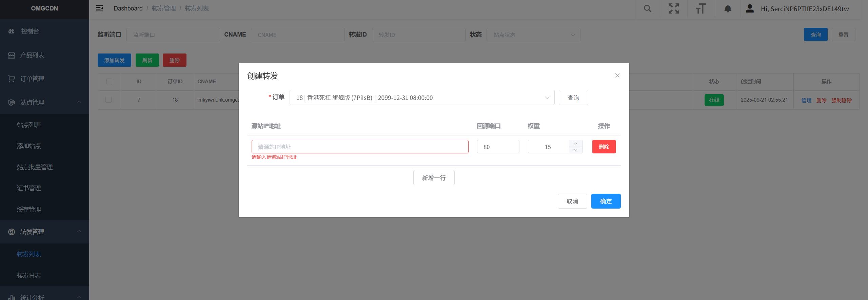This screenshot has height=300, width=868.
Task: Open the font size adjustment icon
Action: (701, 9)
